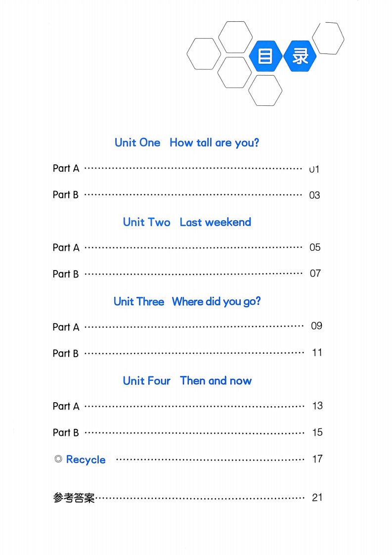
Task: Click the leftmost empty hexagon outline
Action: (204, 54)
